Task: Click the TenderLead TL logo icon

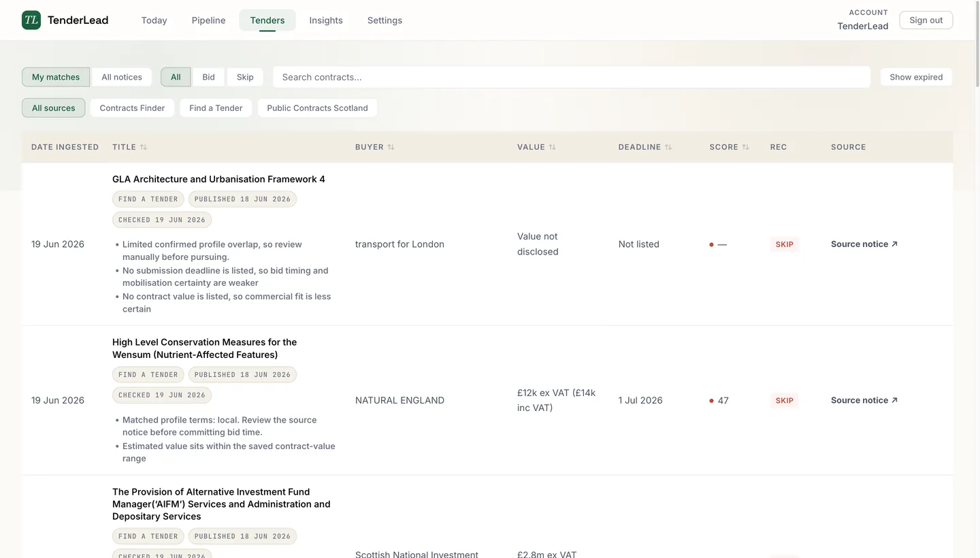Action: [31, 20]
